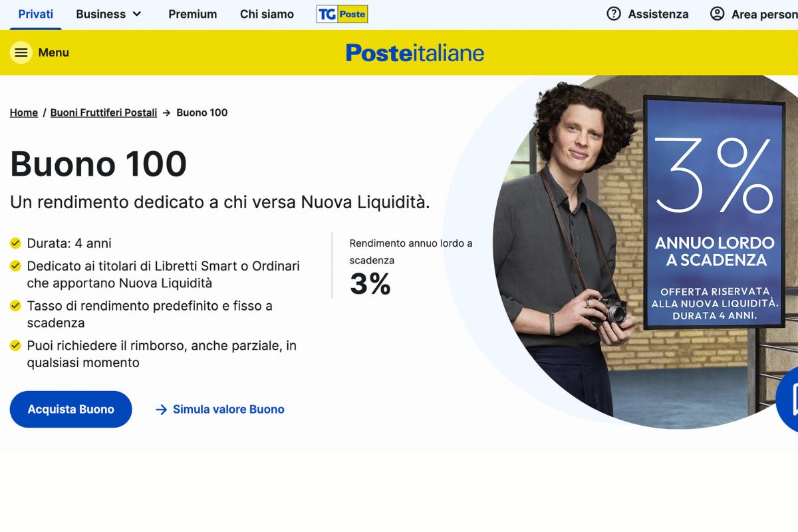The image size is (798, 532).
Task: Click the Poste Italiane logo
Action: pos(414,53)
